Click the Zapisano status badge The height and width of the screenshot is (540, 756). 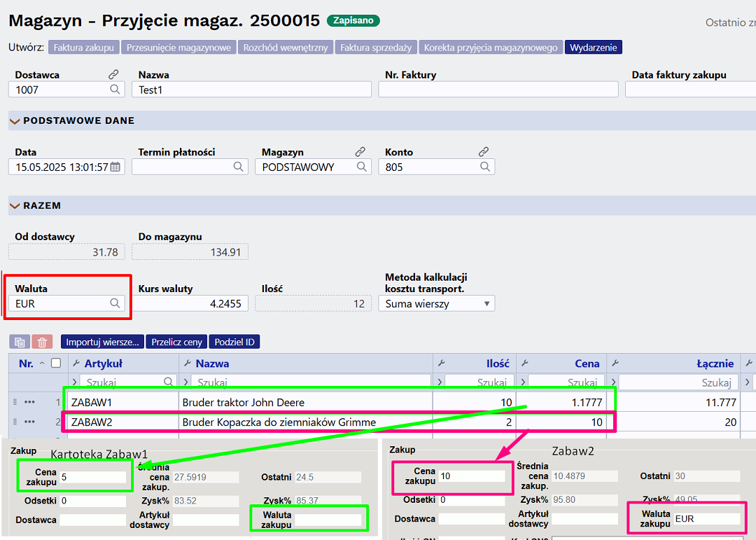pos(353,20)
